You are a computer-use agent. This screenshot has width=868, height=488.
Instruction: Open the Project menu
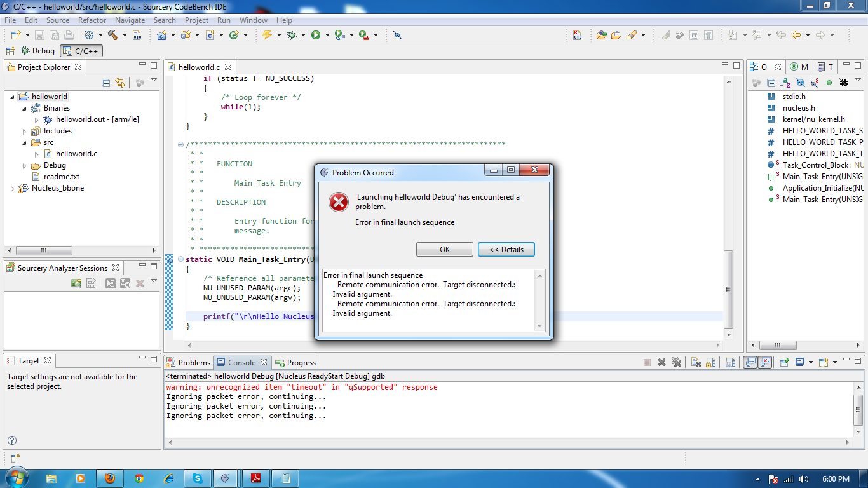pyautogui.click(x=196, y=20)
